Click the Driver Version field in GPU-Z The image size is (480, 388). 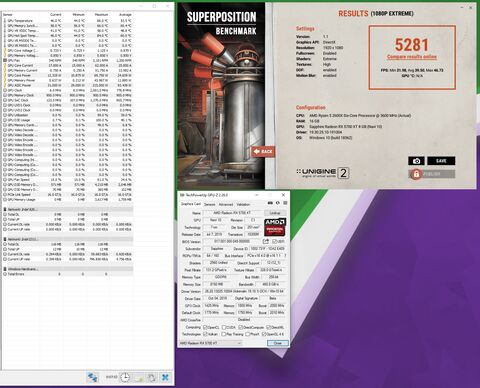coord(244,291)
